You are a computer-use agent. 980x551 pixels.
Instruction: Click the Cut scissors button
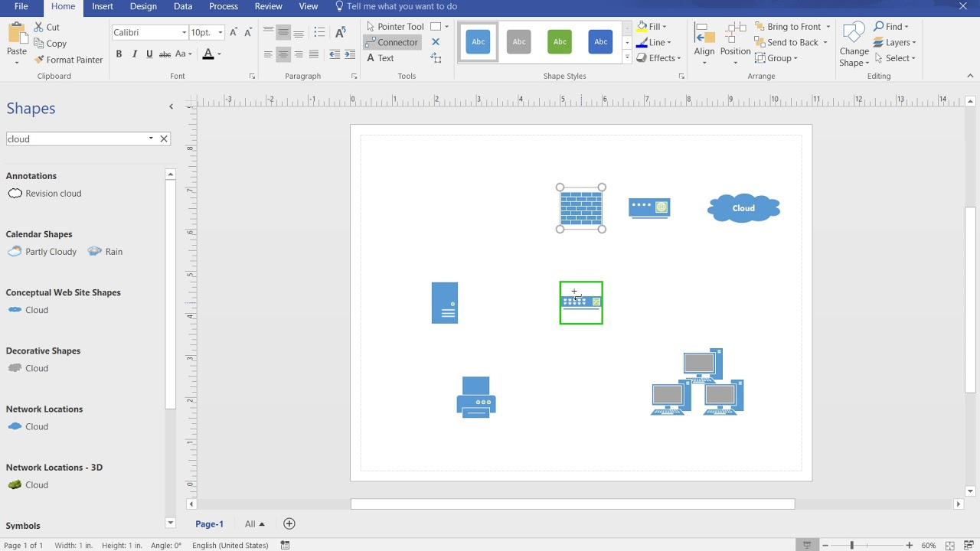(47, 27)
